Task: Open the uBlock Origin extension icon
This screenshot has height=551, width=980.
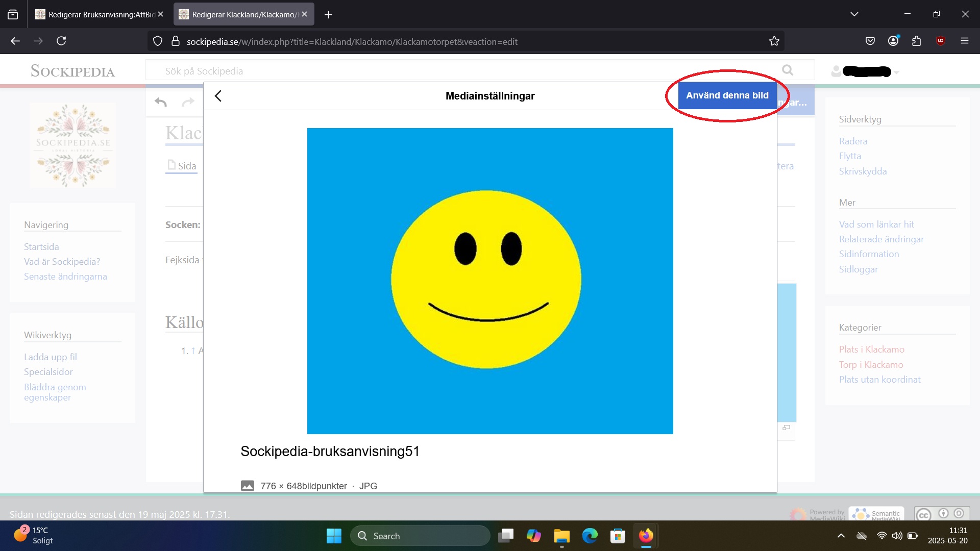Action: [940, 41]
